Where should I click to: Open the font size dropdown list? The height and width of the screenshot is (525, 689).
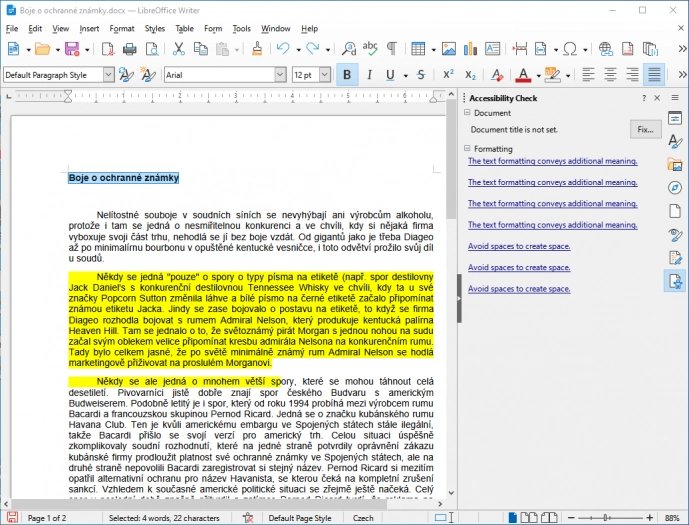[326, 75]
